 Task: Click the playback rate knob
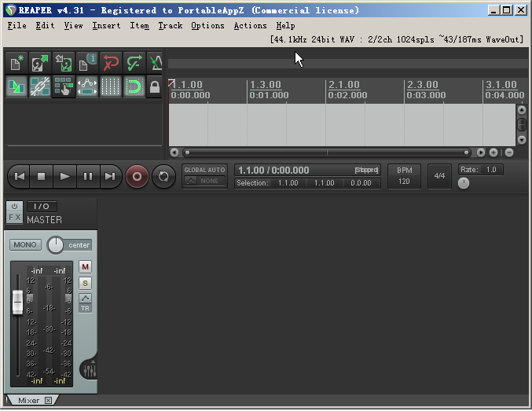[x=464, y=184]
